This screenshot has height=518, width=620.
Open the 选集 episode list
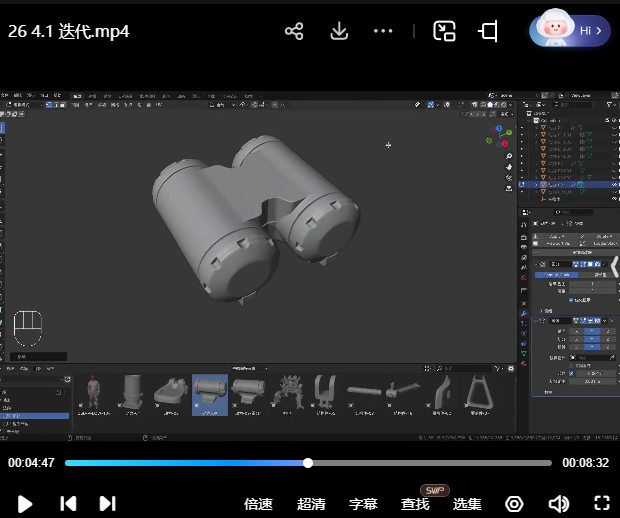coord(467,504)
